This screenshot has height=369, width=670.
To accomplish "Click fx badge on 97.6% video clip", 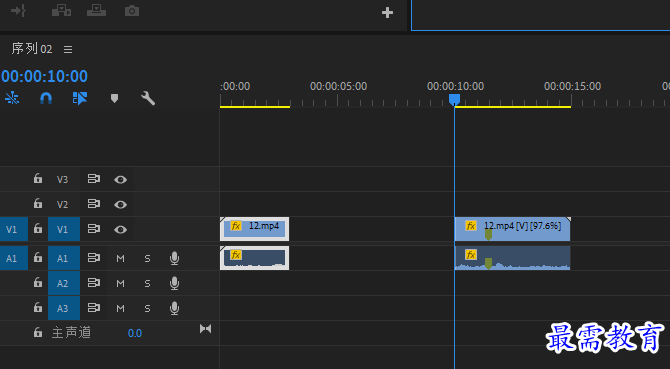I will point(471,226).
